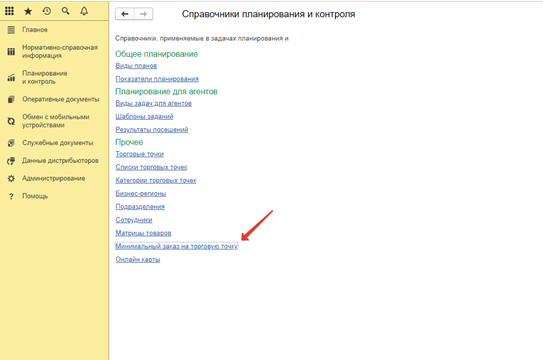Open Главное section in sidebar
This screenshot has height=360, width=543.
[35, 30]
